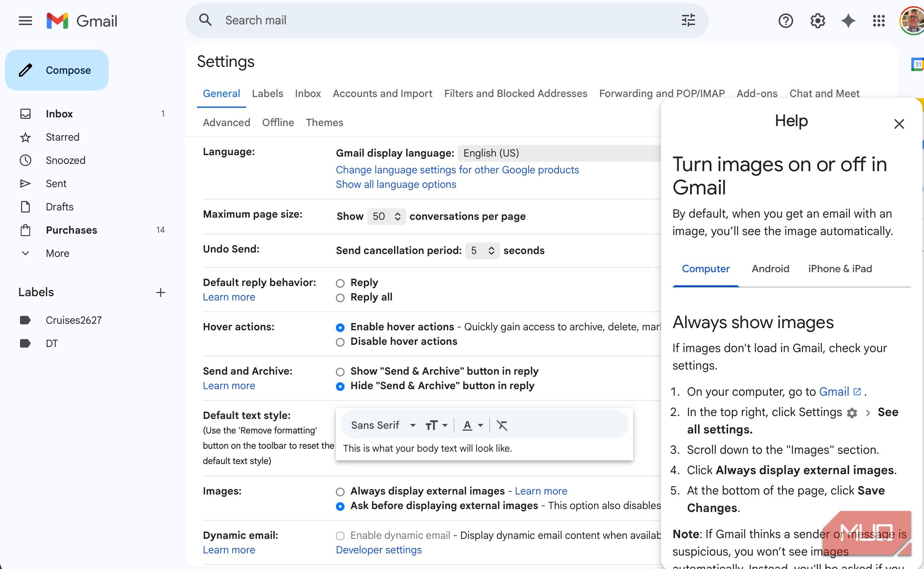This screenshot has width=924, height=569.
Task: Select Always display external images option
Action: pyautogui.click(x=340, y=492)
